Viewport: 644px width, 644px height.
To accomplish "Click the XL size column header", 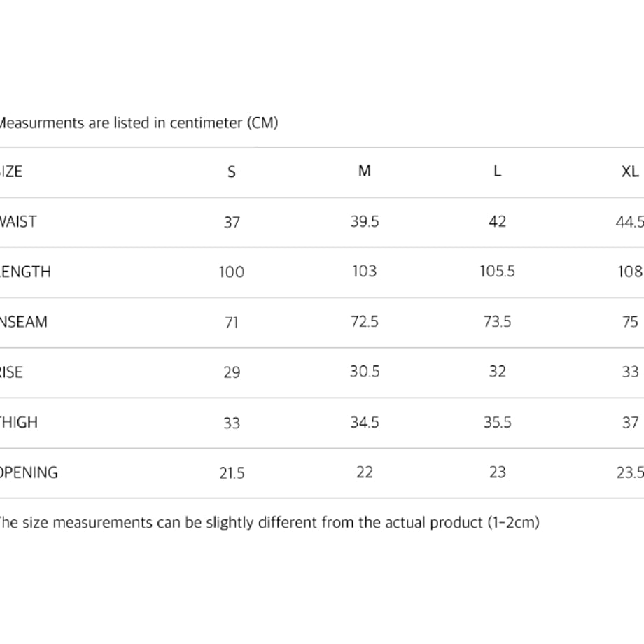I will pyautogui.click(x=630, y=171).
